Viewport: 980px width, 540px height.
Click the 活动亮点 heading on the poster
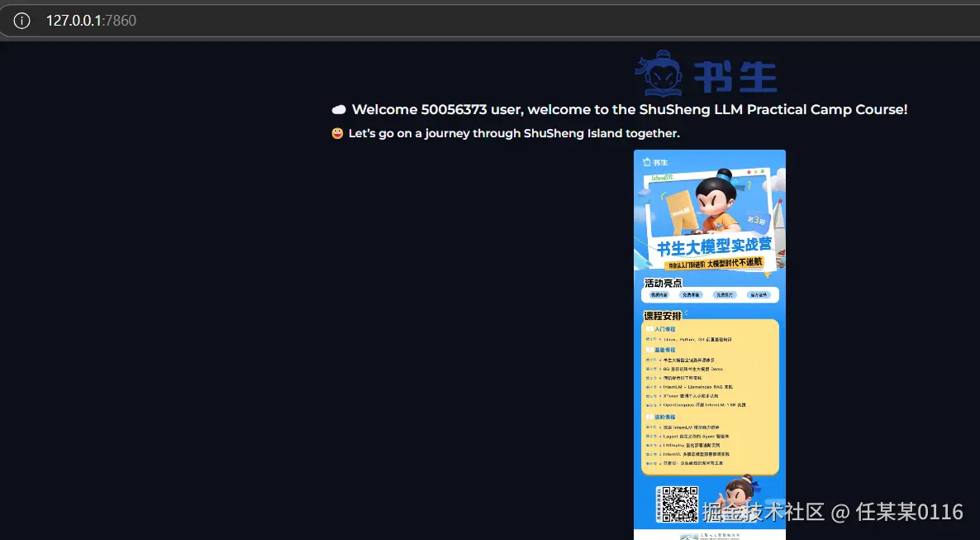click(x=664, y=283)
